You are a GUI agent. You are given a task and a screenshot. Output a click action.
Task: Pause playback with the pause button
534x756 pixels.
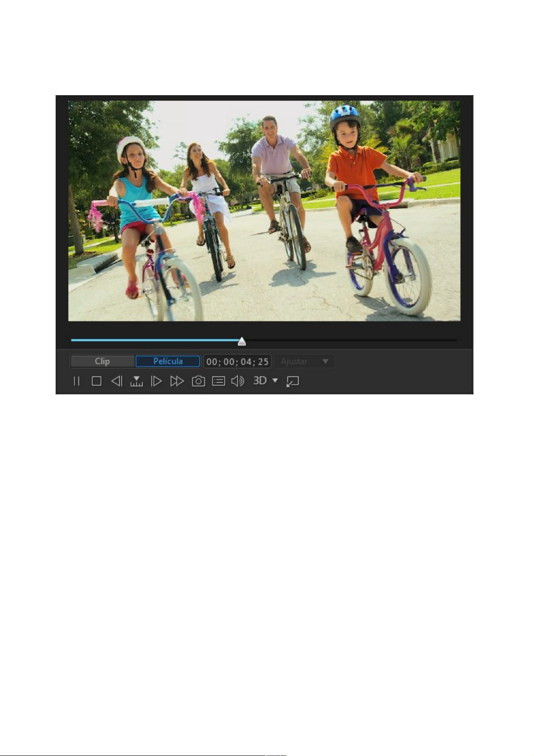[x=77, y=381]
